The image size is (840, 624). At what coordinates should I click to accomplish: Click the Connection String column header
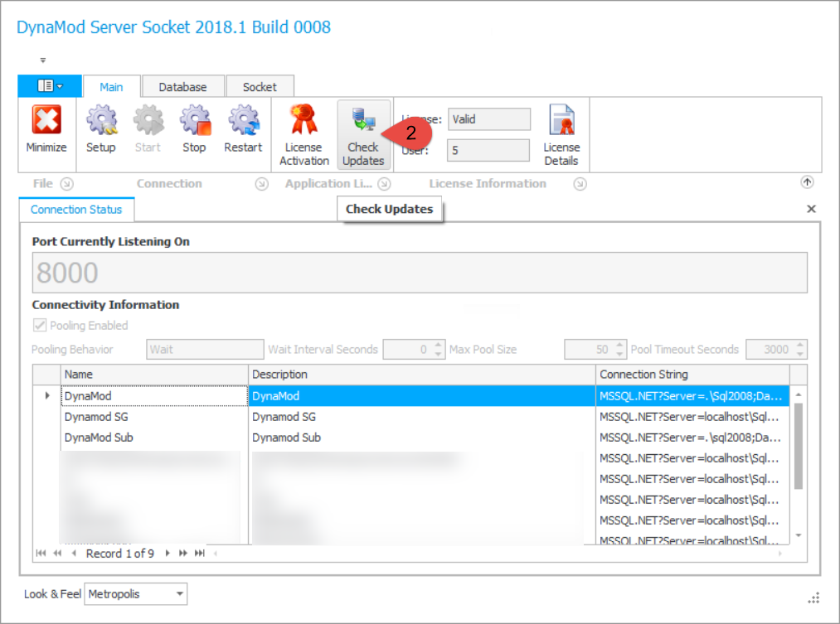(x=692, y=374)
